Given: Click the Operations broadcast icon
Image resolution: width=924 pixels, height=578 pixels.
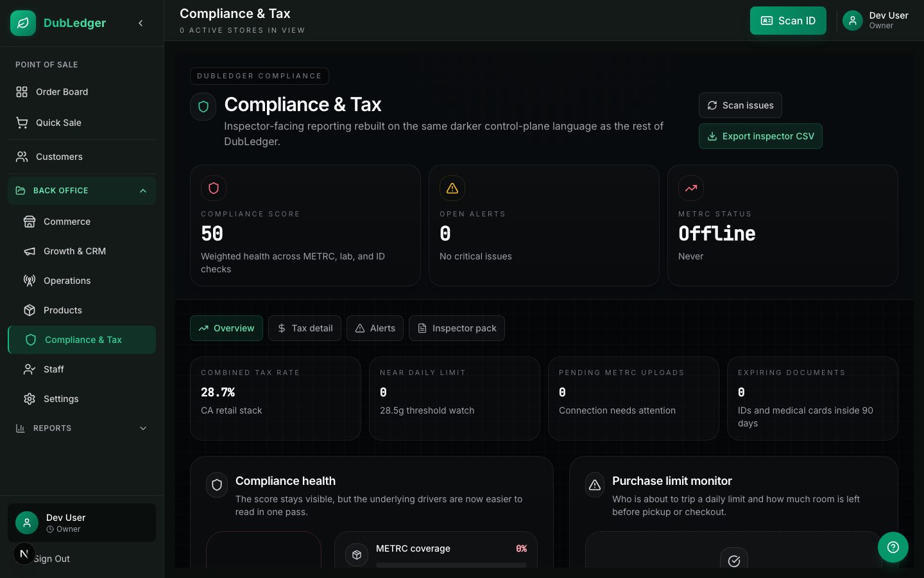Looking at the screenshot, I should (30, 281).
